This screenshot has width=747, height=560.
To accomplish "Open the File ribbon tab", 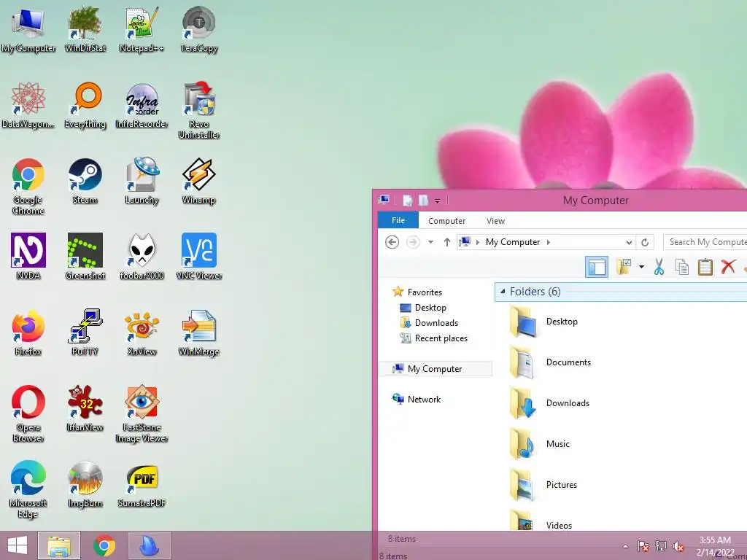I will coord(398,220).
